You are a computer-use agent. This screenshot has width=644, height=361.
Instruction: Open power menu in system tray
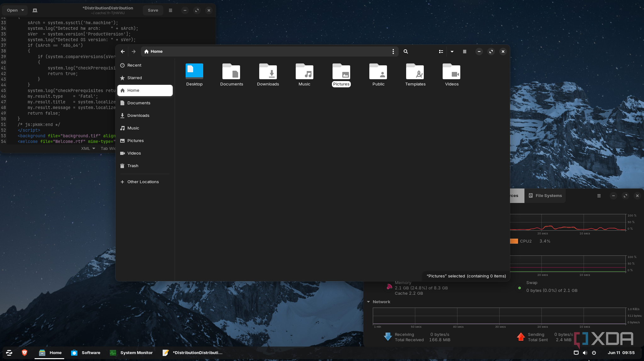tap(594, 353)
